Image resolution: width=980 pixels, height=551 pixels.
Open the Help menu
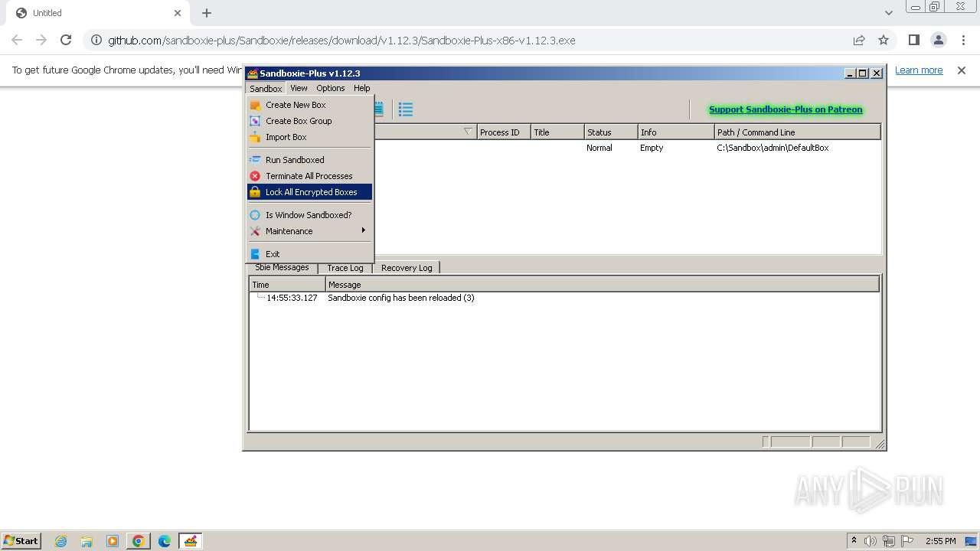pos(361,88)
